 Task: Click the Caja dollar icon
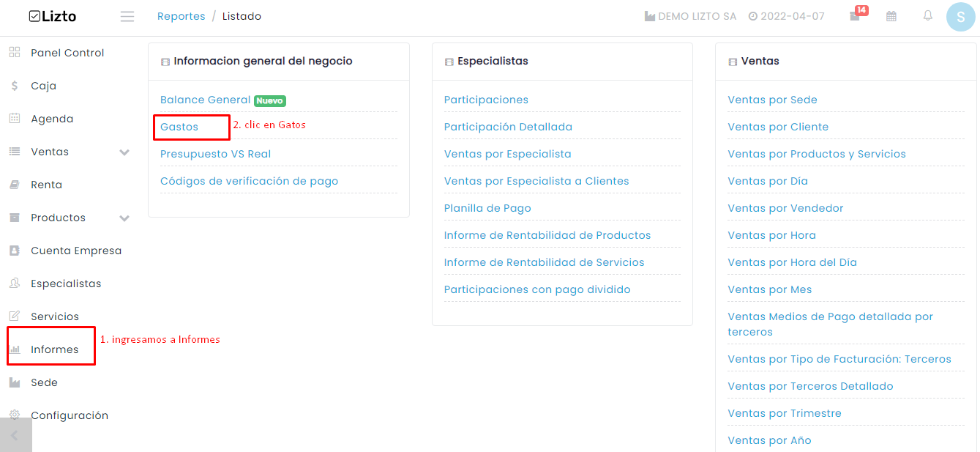click(15, 86)
